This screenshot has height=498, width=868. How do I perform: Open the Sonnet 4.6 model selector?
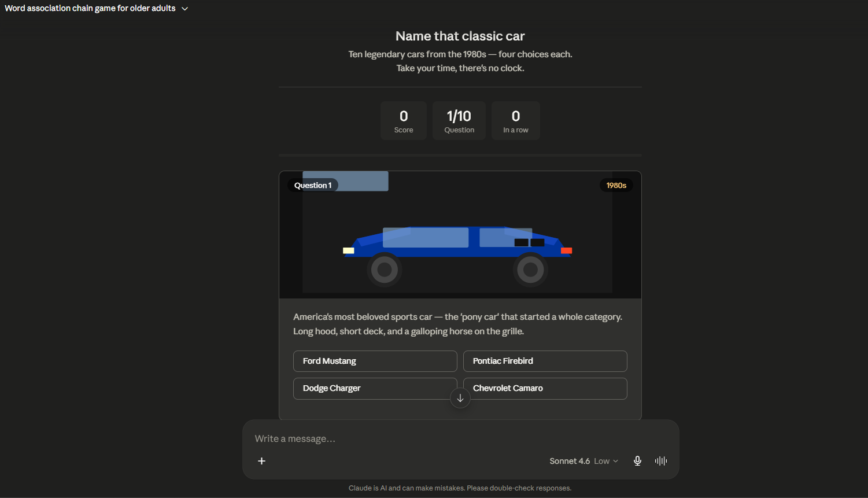pos(583,461)
